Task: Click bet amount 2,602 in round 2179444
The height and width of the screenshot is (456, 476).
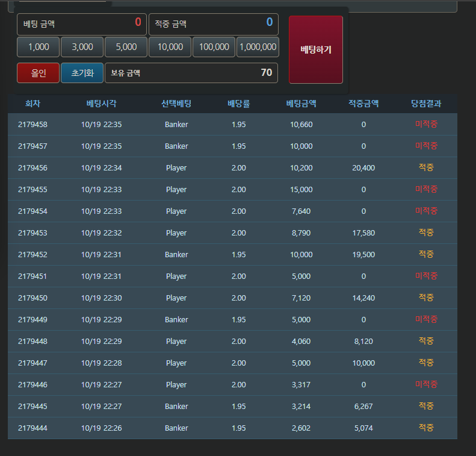Action: coord(301,428)
